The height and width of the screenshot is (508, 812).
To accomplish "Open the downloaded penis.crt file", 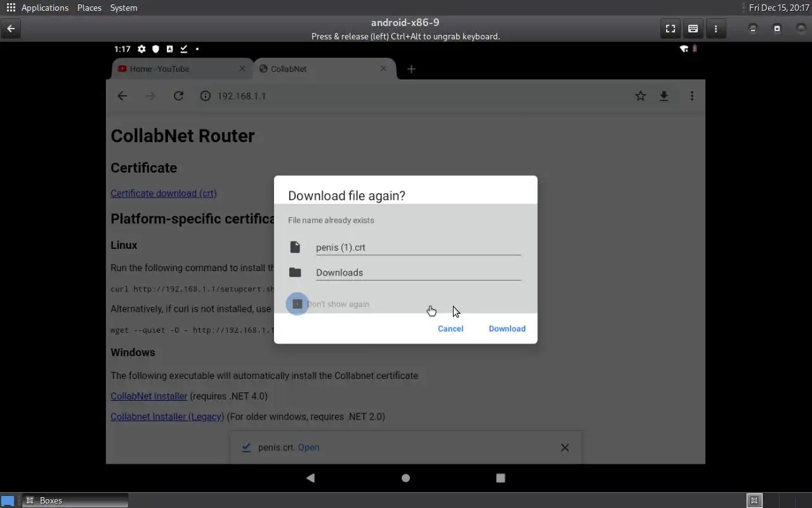I will pos(309,447).
